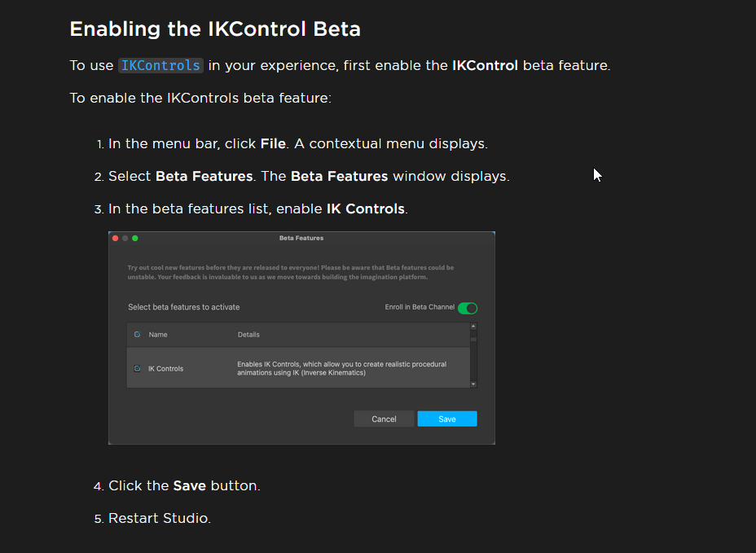Click the red close dot on Beta Features
Image resolution: width=756 pixels, height=553 pixels.
coord(115,238)
